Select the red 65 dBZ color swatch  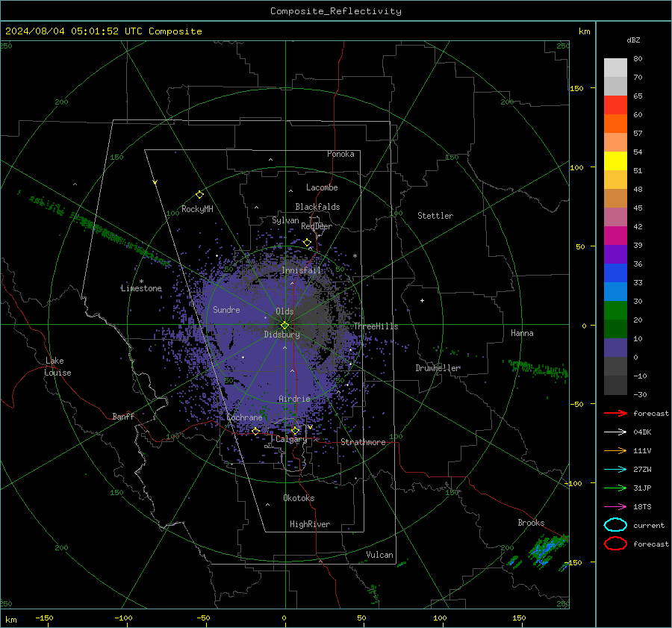click(615, 105)
